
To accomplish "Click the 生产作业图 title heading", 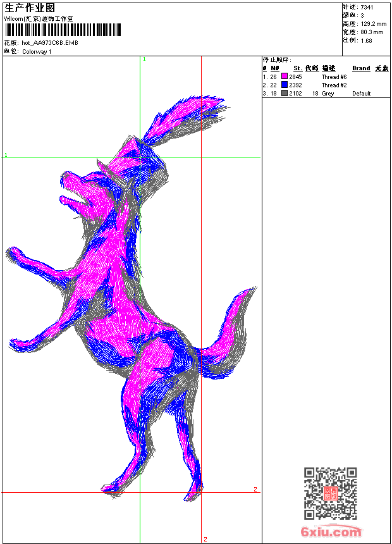I will 30,8.
